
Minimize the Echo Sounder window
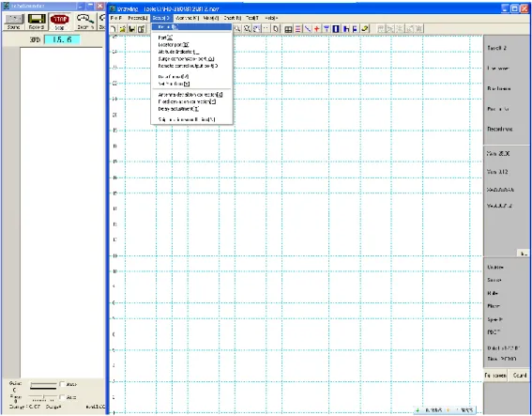point(81,7)
